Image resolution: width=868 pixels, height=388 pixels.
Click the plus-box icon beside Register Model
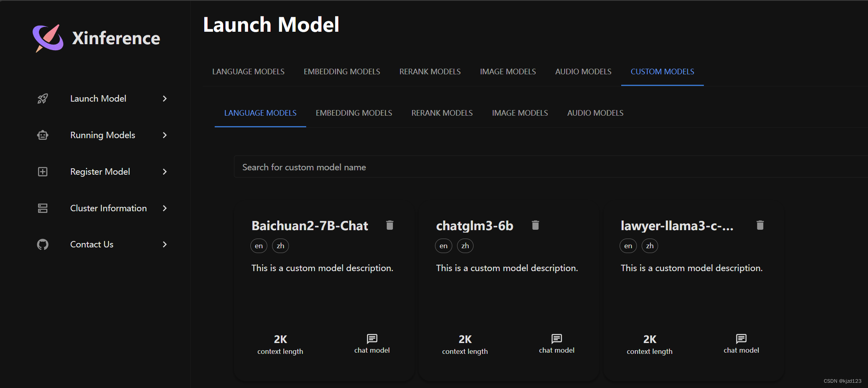tap(43, 172)
